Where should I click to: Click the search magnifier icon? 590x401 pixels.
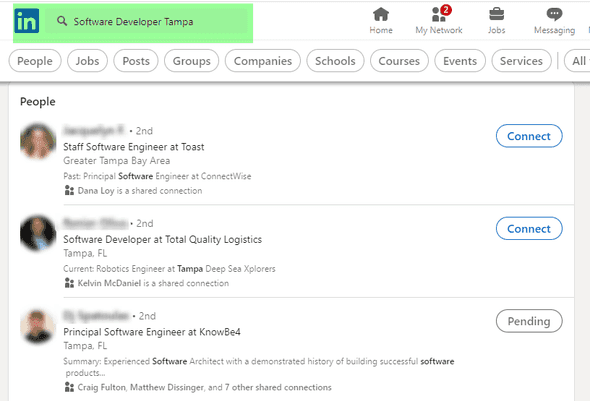click(x=62, y=21)
